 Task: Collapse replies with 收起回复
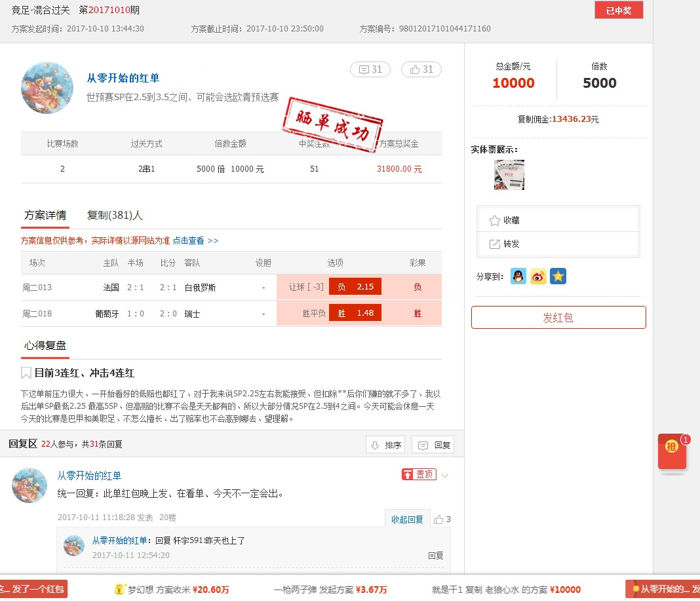(x=407, y=519)
